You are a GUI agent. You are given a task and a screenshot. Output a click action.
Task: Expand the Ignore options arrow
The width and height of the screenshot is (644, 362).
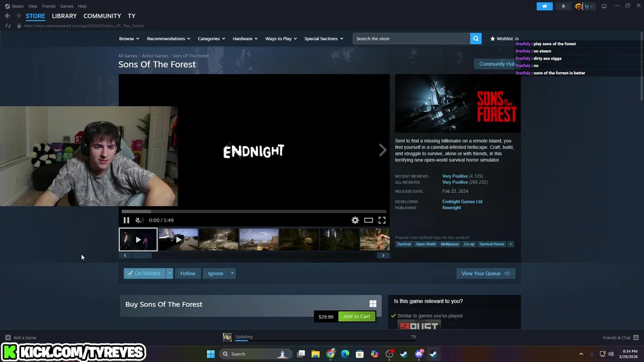(x=232, y=274)
